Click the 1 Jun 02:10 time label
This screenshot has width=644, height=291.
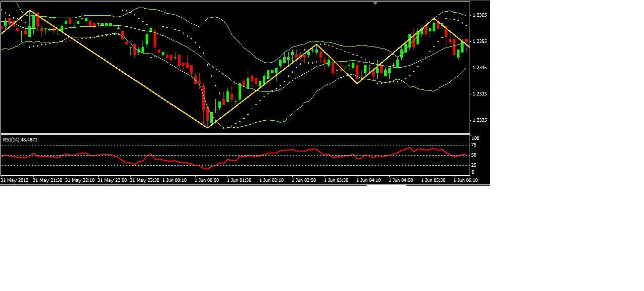tap(271, 180)
